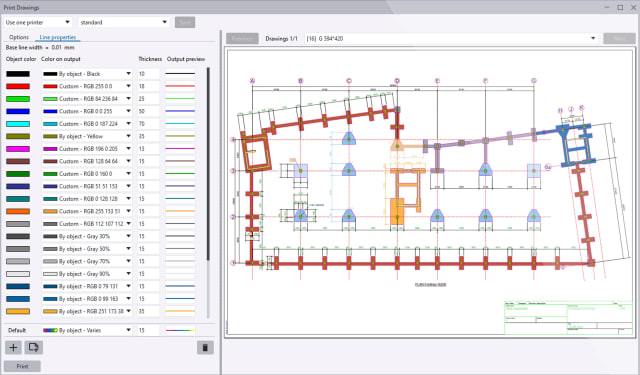Click the black object color swatch
The width and height of the screenshot is (640, 375).
[18, 74]
